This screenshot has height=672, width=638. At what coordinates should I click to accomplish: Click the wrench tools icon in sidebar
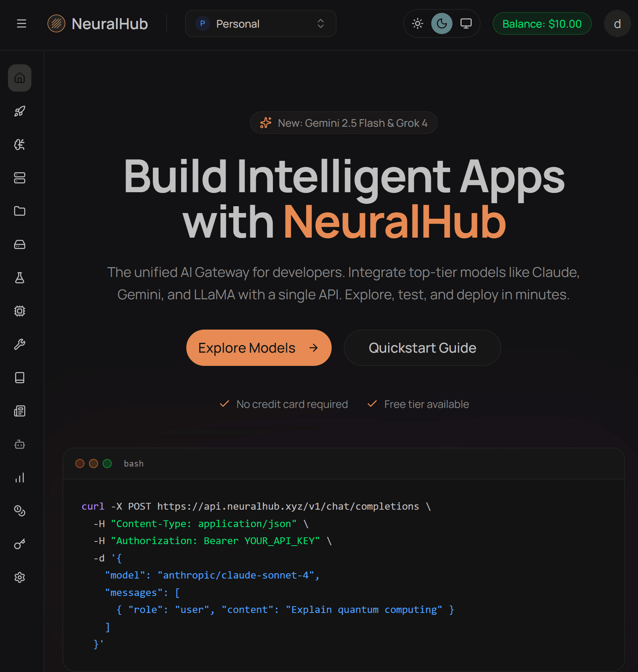coord(19,344)
